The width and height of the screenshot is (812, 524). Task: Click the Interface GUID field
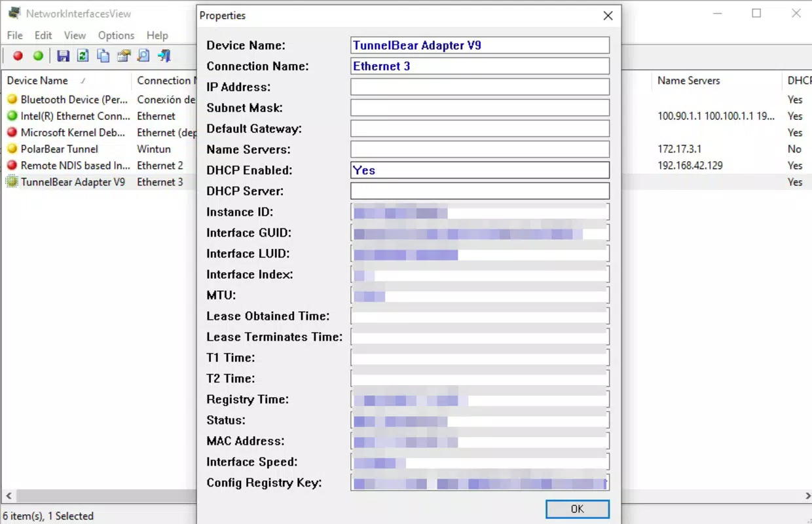480,233
